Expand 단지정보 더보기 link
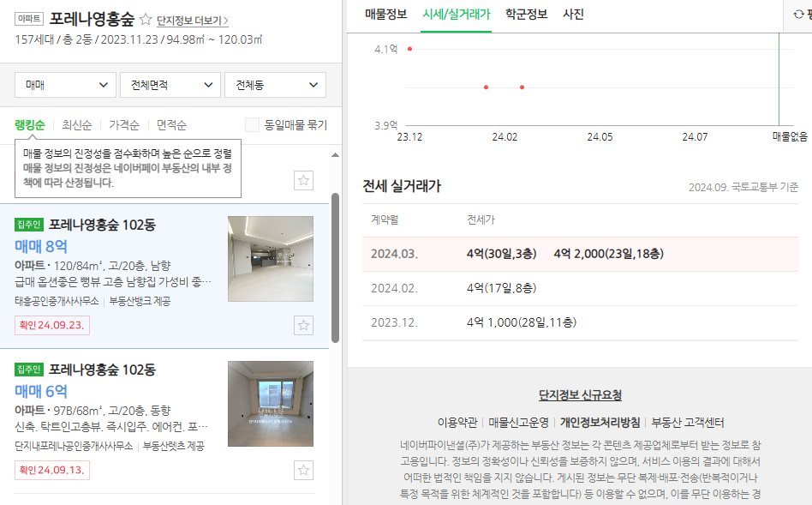Screen dimensions: 812x505 pyautogui.click(x=192, y=21)
